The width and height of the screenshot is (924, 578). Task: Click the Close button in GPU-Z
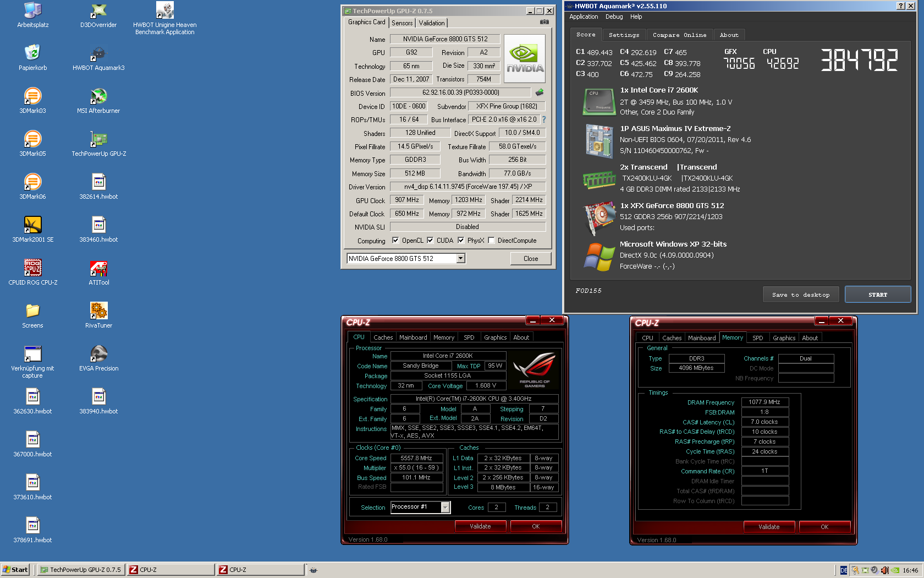click(531, 259)
